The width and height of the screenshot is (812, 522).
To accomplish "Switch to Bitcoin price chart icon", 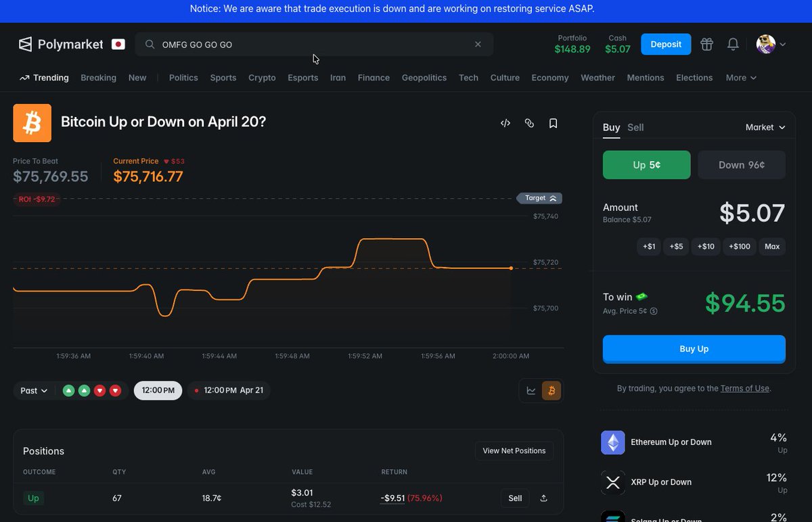I will tap(551, 391).
